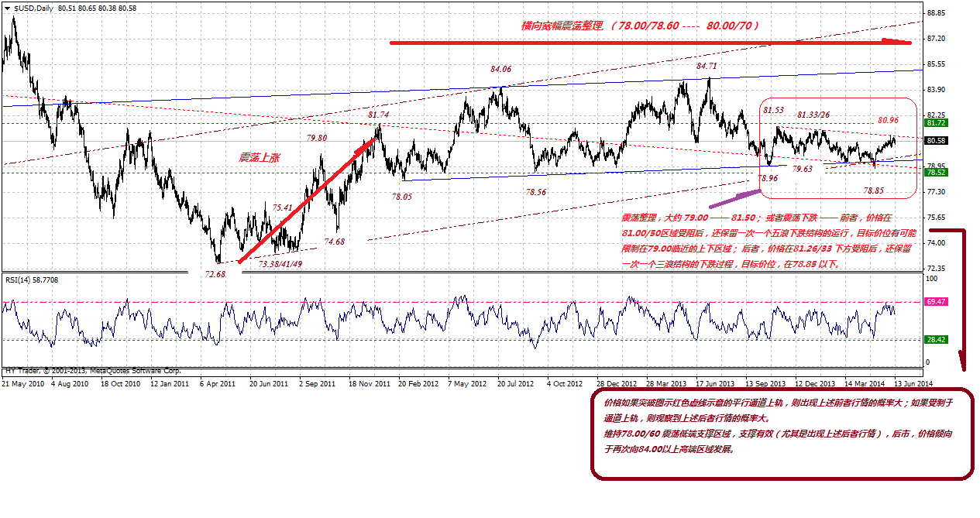Click the RSI(14) 58.7708 indicator label
Viewport: 980px width, 518px height.
[x=33, y=280]
